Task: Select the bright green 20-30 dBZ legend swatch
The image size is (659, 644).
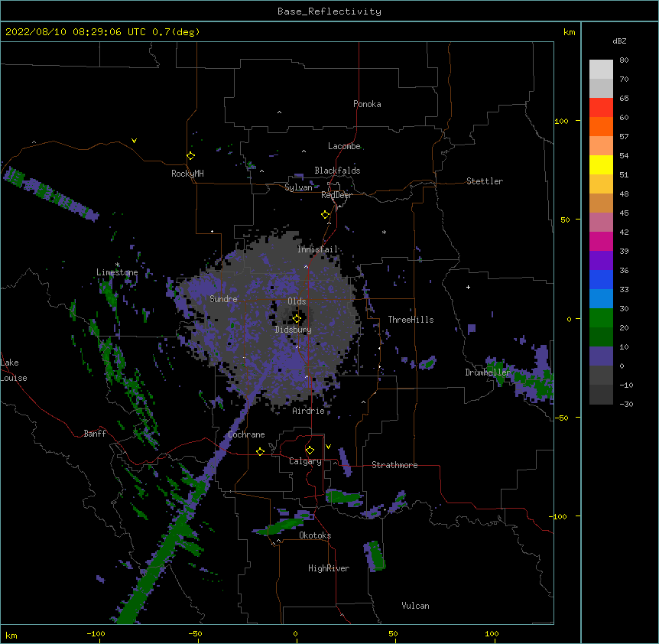Action: click(601, 318)
